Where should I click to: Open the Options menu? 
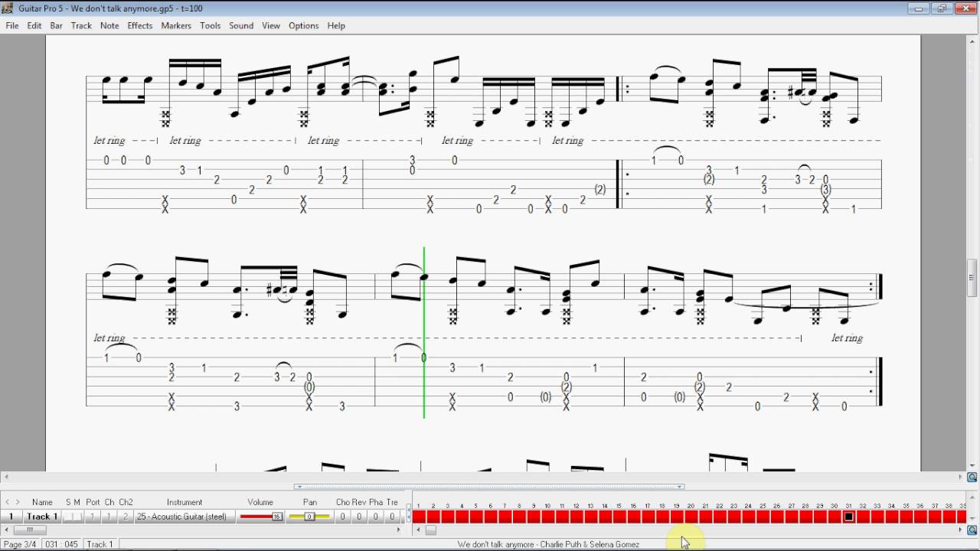[303, 25]
